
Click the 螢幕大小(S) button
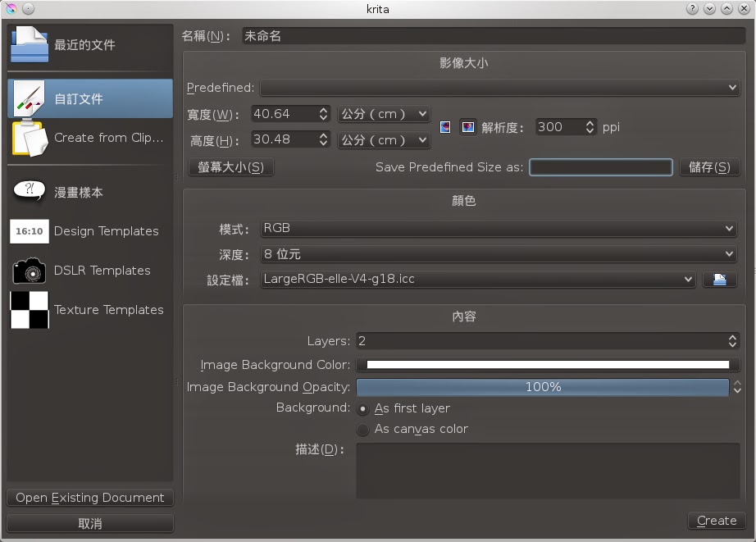[x=231, y=167]
